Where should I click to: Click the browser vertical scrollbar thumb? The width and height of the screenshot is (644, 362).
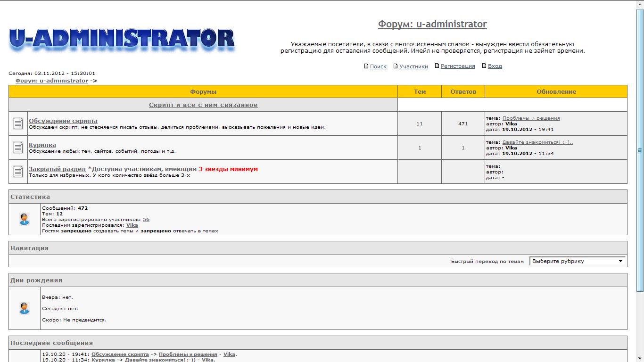(640, 150)
